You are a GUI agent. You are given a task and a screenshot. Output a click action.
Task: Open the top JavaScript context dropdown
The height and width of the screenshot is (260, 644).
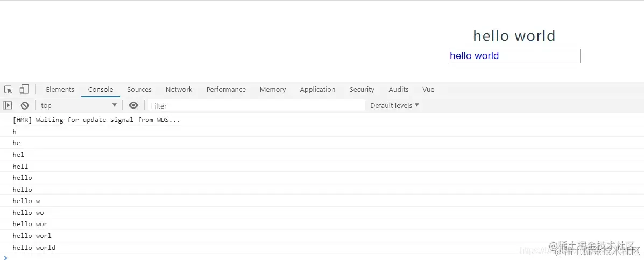pos(79,105)
